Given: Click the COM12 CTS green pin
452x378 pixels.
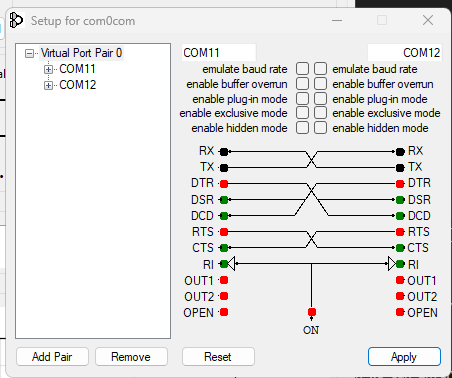Looking at the screenshot, I should coord(400,248).
